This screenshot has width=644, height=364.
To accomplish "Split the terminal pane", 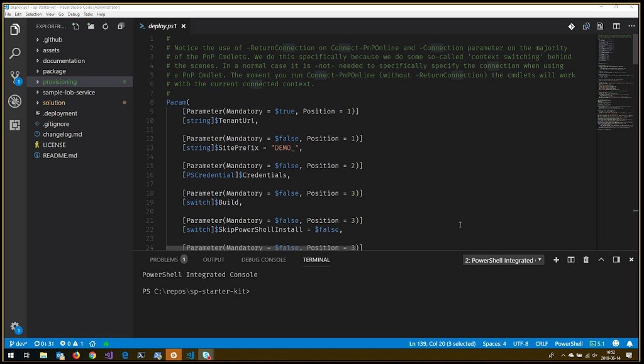I will (571, 260).
